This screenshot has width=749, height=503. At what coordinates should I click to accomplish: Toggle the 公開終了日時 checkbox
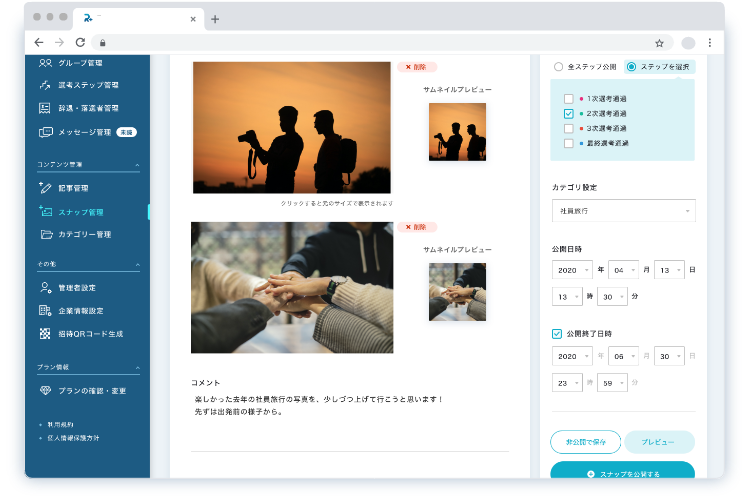557,333
